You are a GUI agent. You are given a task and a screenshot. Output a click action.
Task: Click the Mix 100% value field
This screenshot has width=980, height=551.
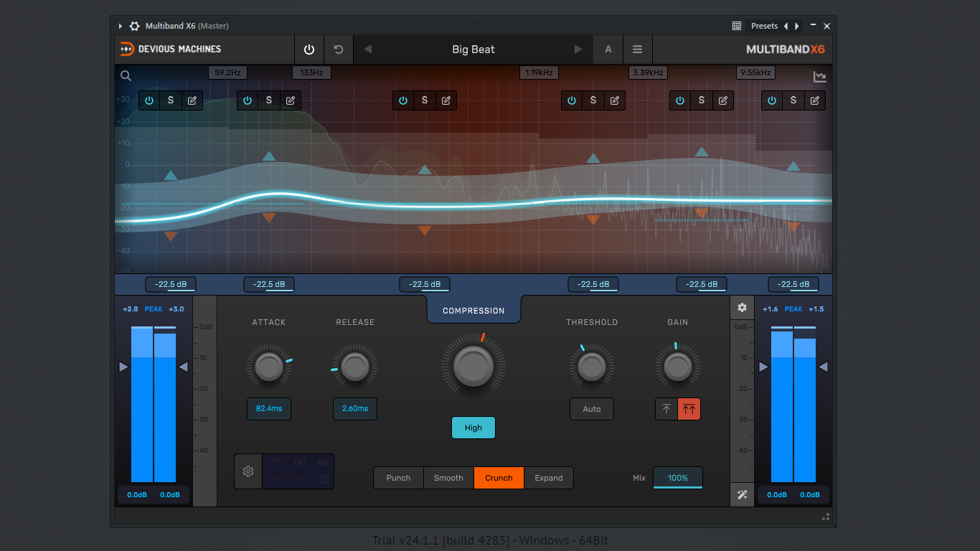678,478
